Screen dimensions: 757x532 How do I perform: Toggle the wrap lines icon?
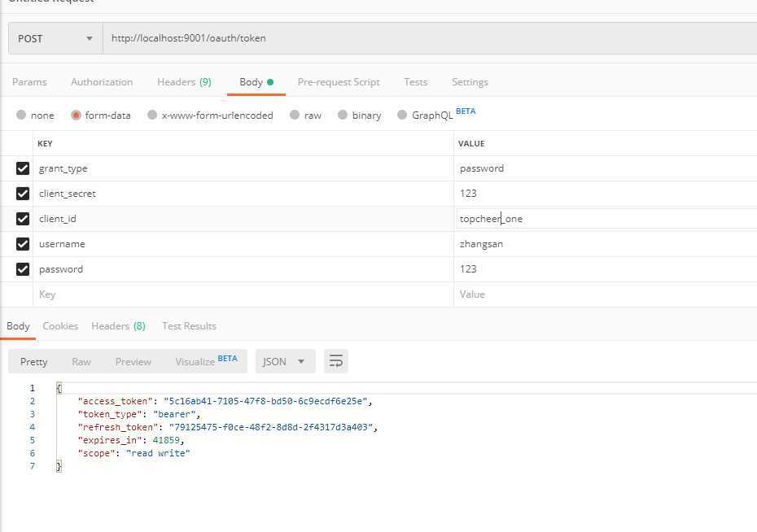point(336,361)
